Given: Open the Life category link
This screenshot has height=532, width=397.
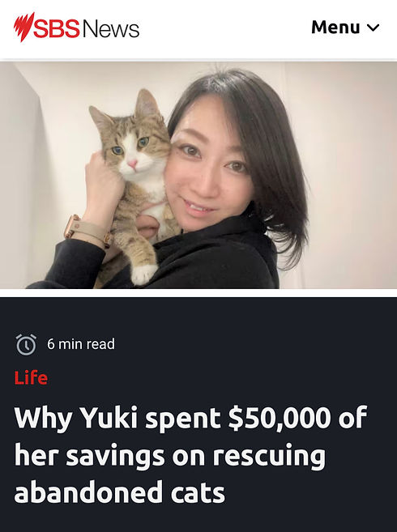Looking at the screenshot, I should point(31,377).
